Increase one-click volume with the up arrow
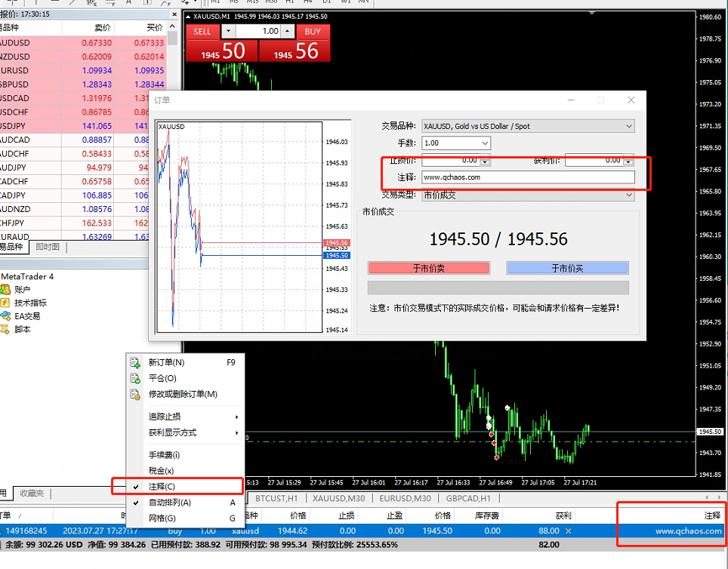728x569 pixels. click(x=288, y=32)
